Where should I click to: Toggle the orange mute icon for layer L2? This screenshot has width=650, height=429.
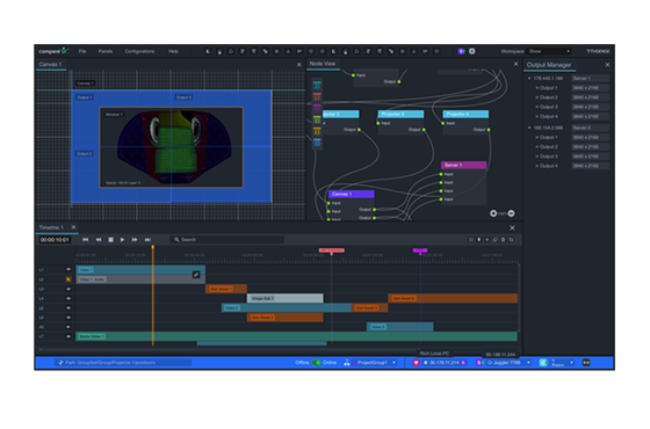(68, 279)
